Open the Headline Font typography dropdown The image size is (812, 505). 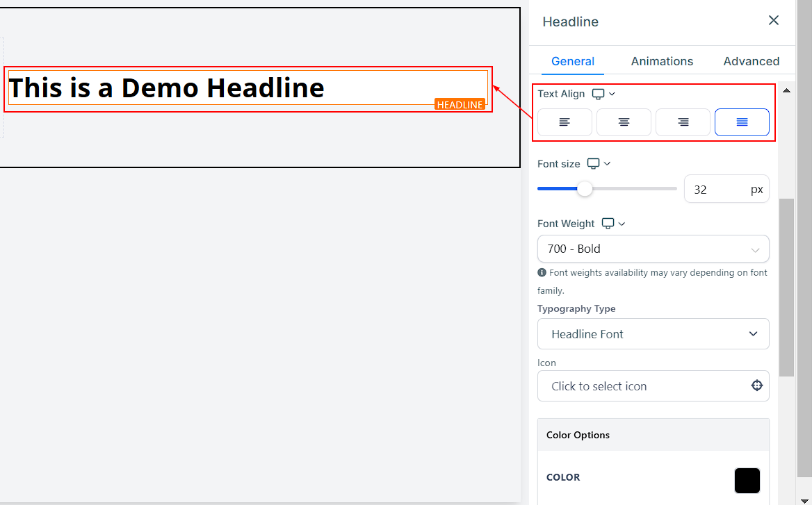(x=653, y=333)
